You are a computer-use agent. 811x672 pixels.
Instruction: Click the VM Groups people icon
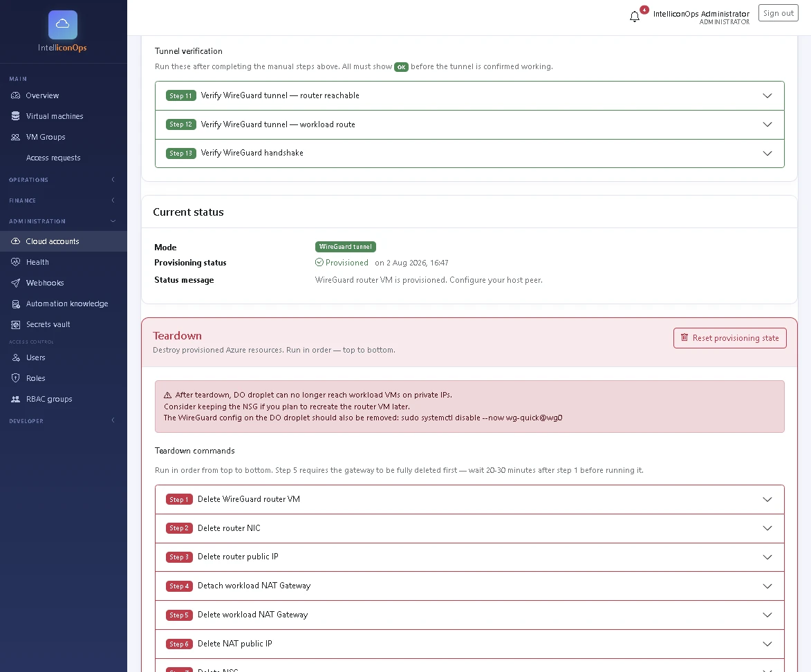click(x=15, y=137)
